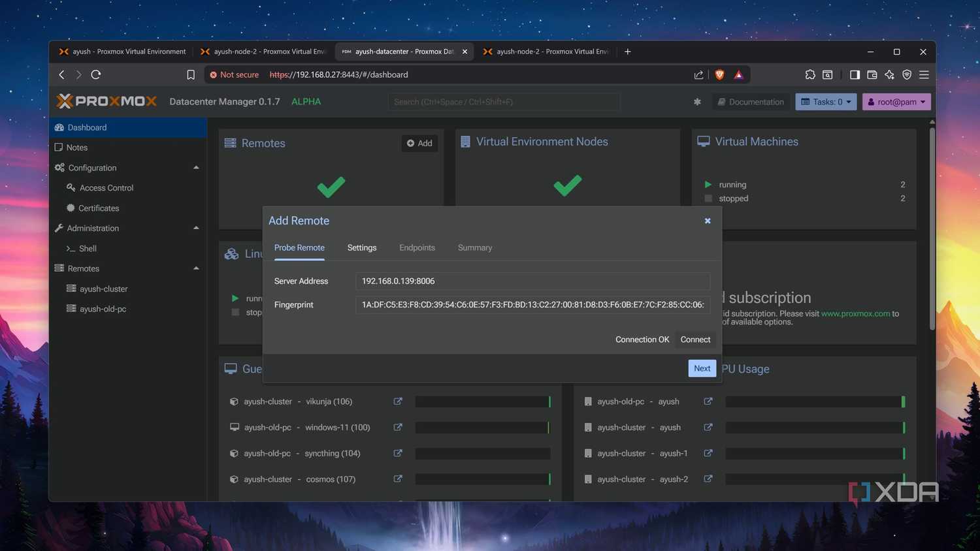Open Leo AI assistant icon

(889, 75)
